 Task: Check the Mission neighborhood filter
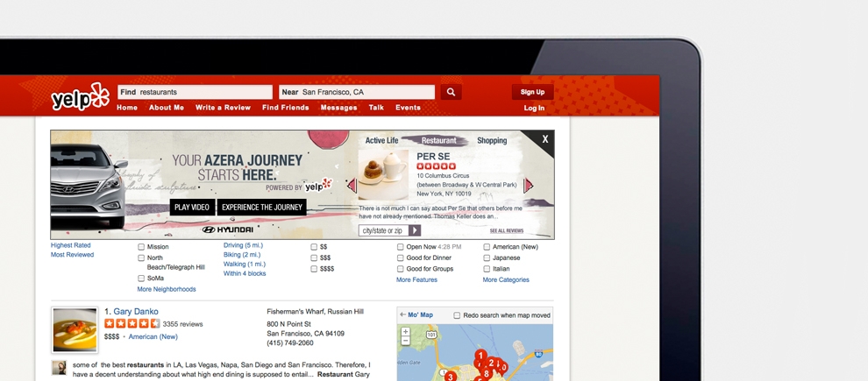point(141,247)
